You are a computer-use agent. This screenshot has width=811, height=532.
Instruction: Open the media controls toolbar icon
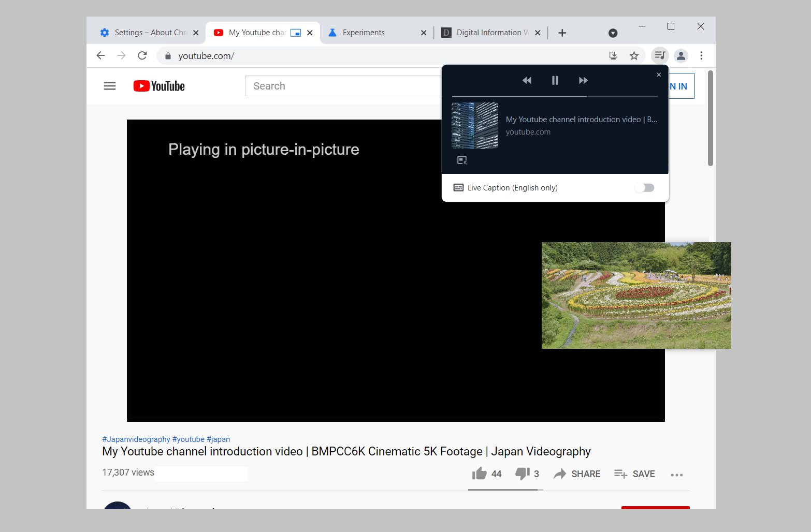tap(660, 55)
